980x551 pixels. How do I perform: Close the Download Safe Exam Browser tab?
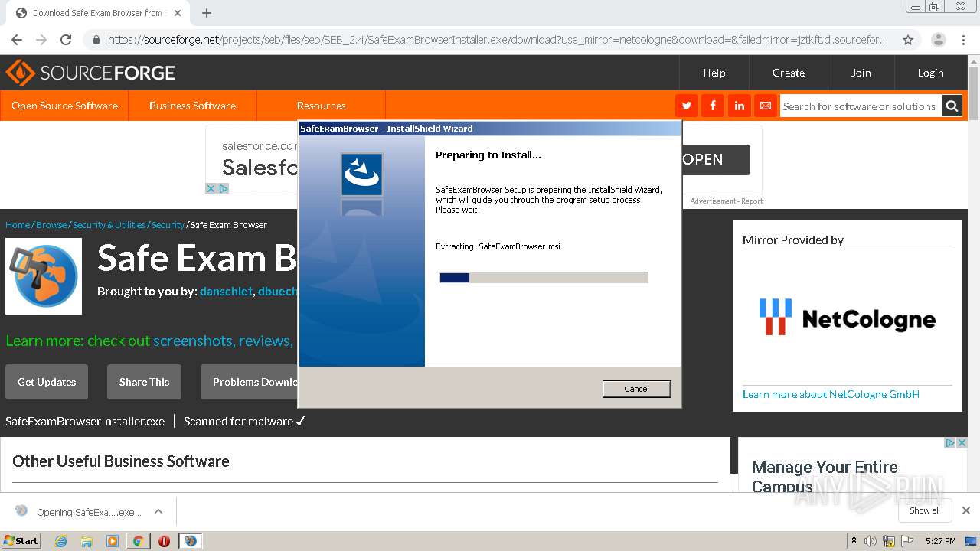point(178,13)
